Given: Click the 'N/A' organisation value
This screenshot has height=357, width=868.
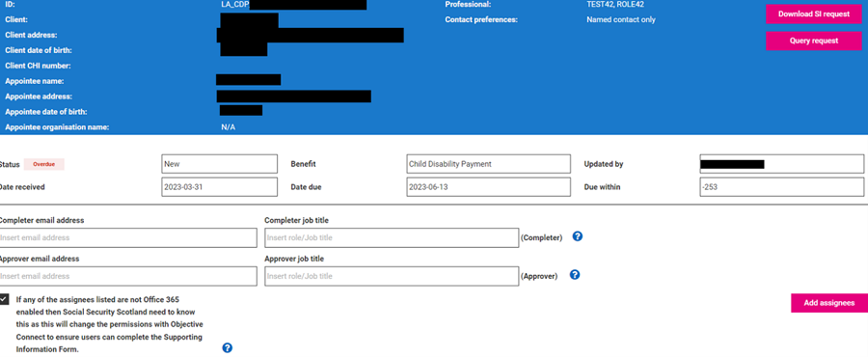Looking at the screenshot, I should (228, 127).
